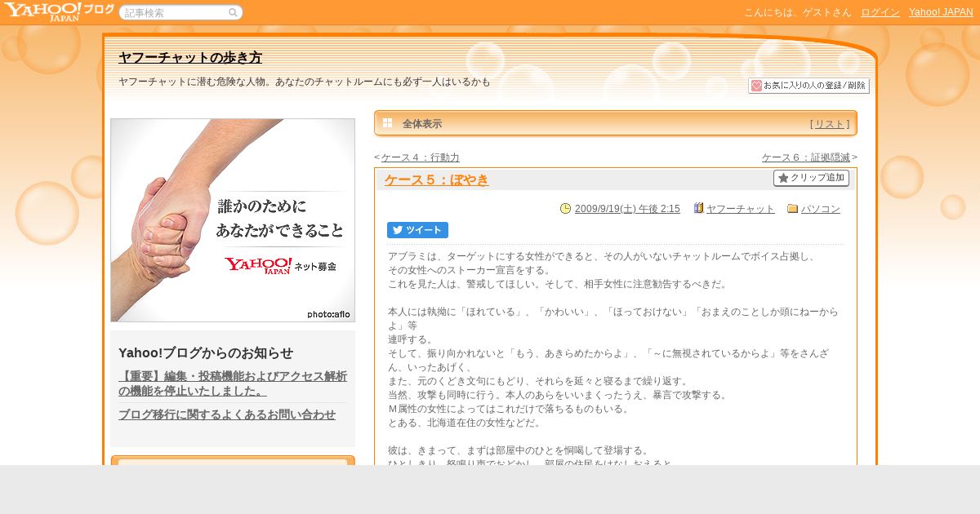Click the ツイート button
The image size is (980, 514).
(x=417, y=230)
